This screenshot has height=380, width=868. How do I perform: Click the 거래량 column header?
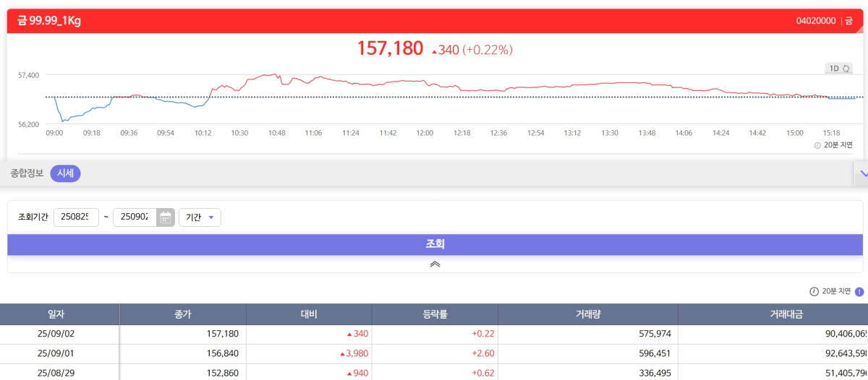click(587, 314)
